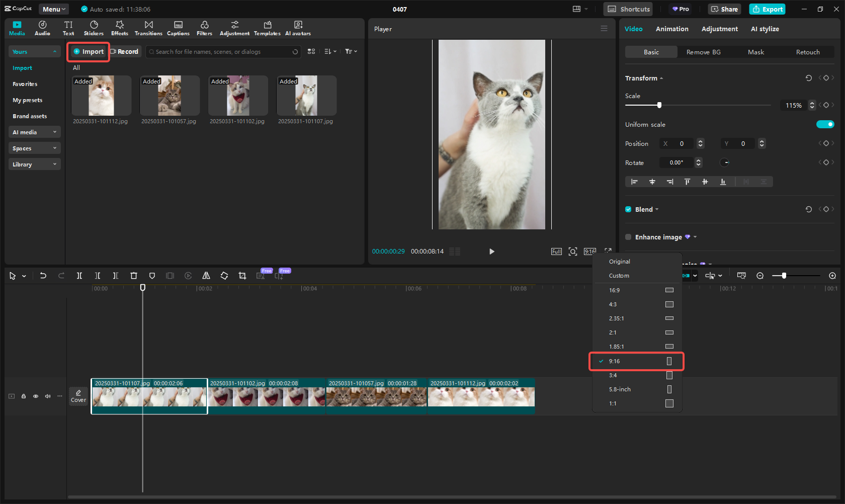Image resolution: width=845 pixels, height=504 pixels.
Task: Uncheck the Blend checkbox
Action: pos(628,209)
